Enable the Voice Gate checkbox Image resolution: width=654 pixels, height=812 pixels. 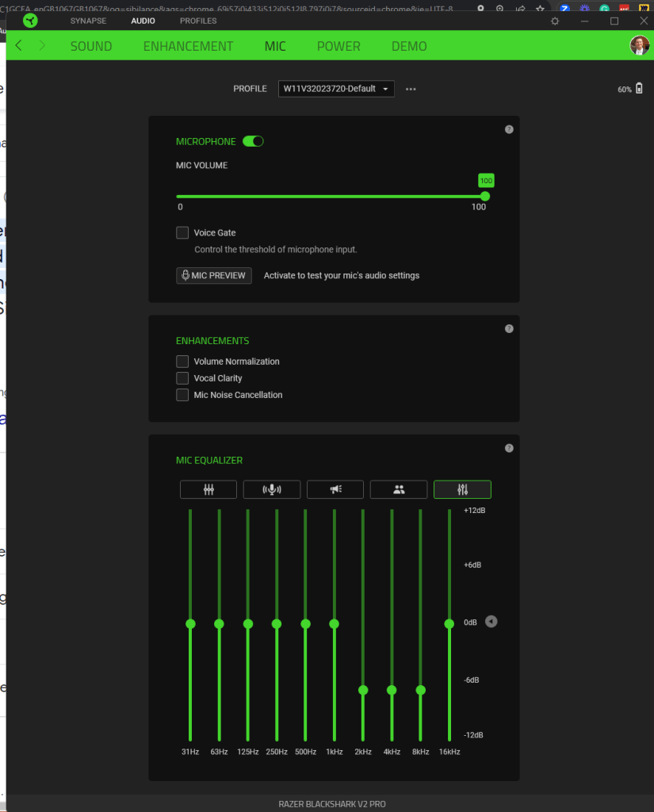point(182,232)
